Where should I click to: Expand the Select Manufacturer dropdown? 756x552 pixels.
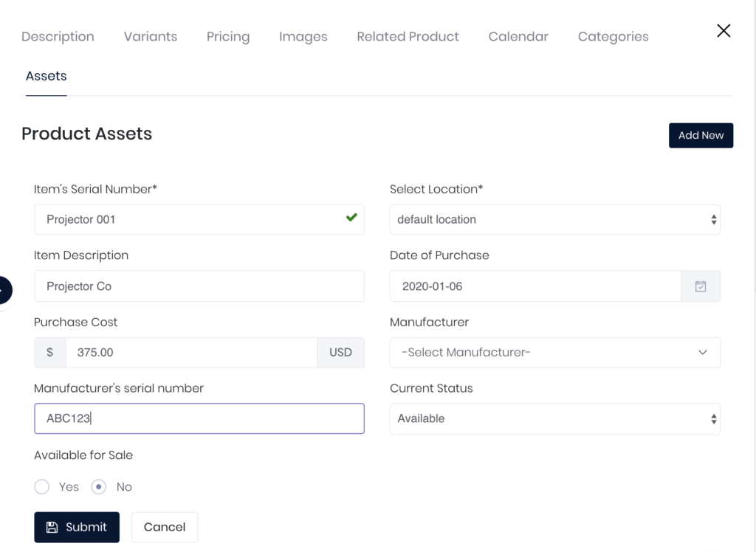coord(555,353)
